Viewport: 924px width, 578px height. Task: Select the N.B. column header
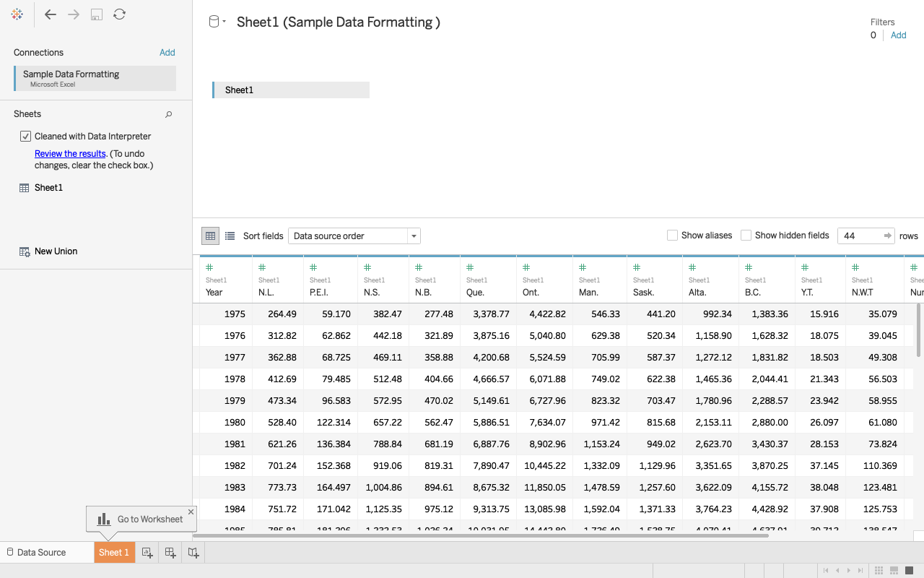click(435, 280)
